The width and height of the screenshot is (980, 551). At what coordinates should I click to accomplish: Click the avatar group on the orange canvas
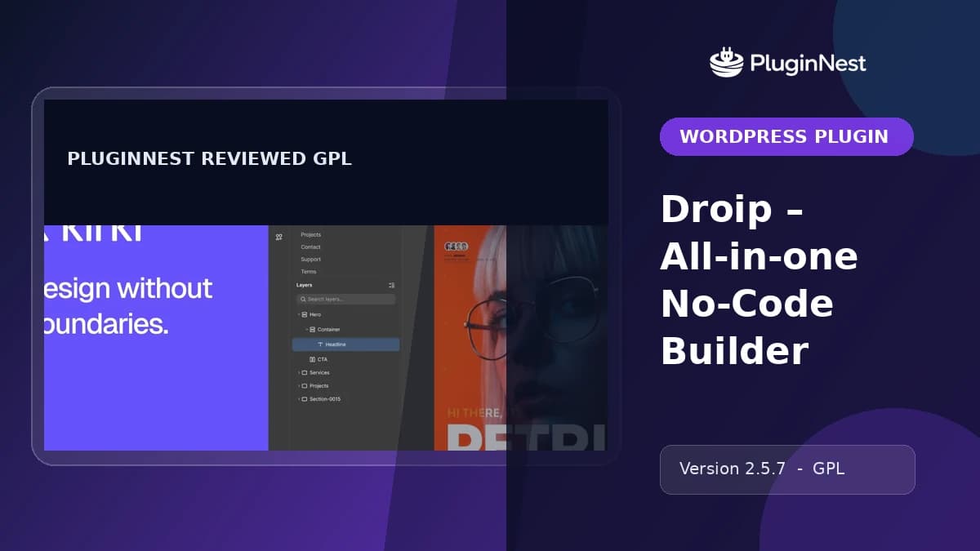coord(456,246)
